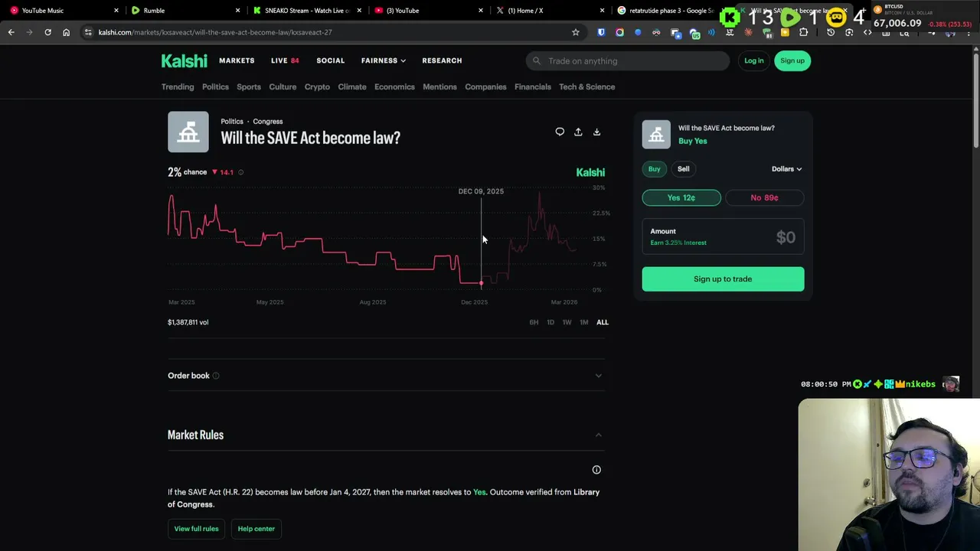Open the extensions puzzle piece icon
Screen dimensions: 980x551
803,32
